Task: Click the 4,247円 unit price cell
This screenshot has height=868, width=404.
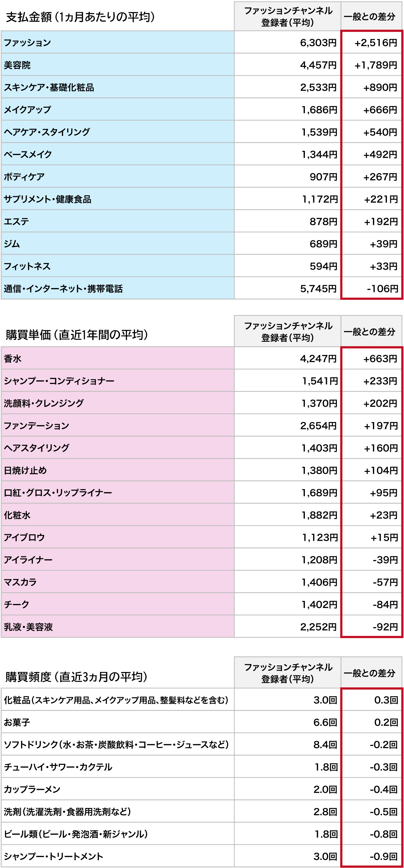Action: [318, 359]
